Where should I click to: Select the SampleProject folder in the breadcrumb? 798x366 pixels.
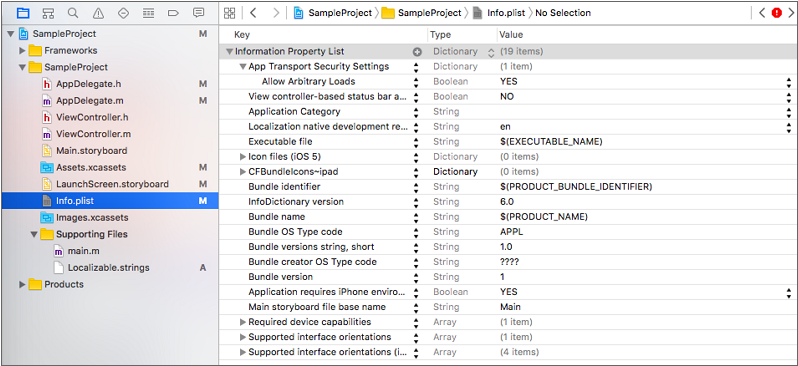tap(422, 13)
